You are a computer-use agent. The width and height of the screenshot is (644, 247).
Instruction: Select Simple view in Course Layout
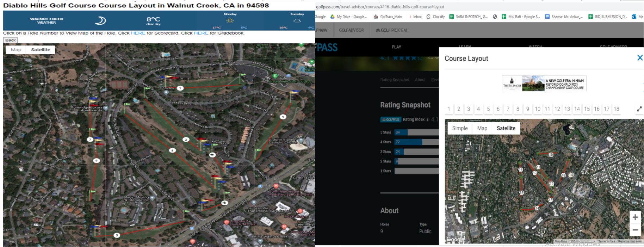point(460,128)
